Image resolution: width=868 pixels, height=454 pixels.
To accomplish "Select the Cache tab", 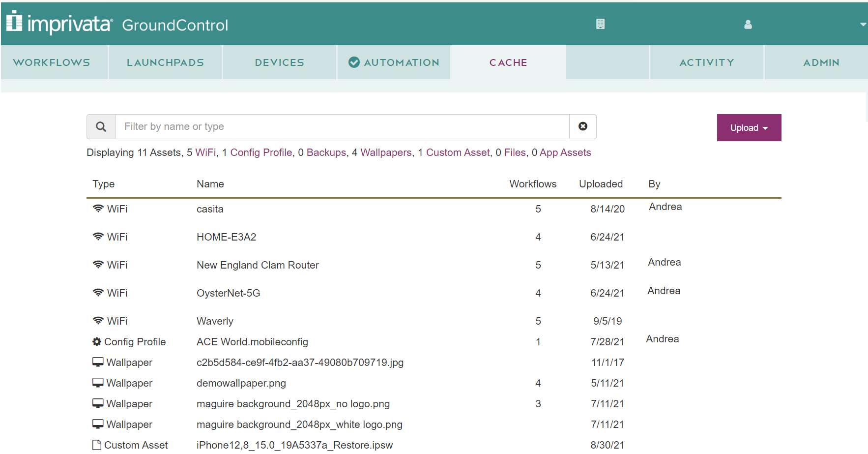I will [508, 62].
